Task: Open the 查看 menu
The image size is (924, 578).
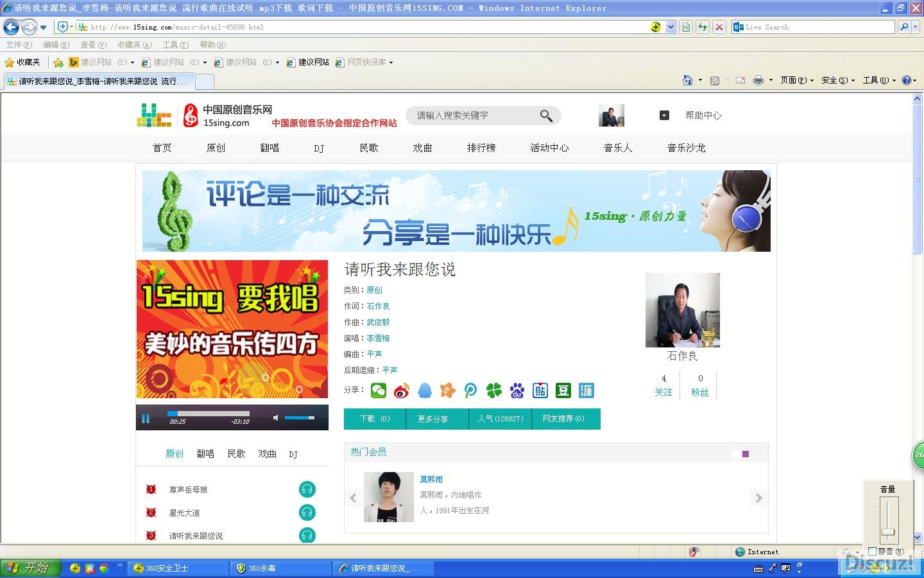Action: pos(93,45)
